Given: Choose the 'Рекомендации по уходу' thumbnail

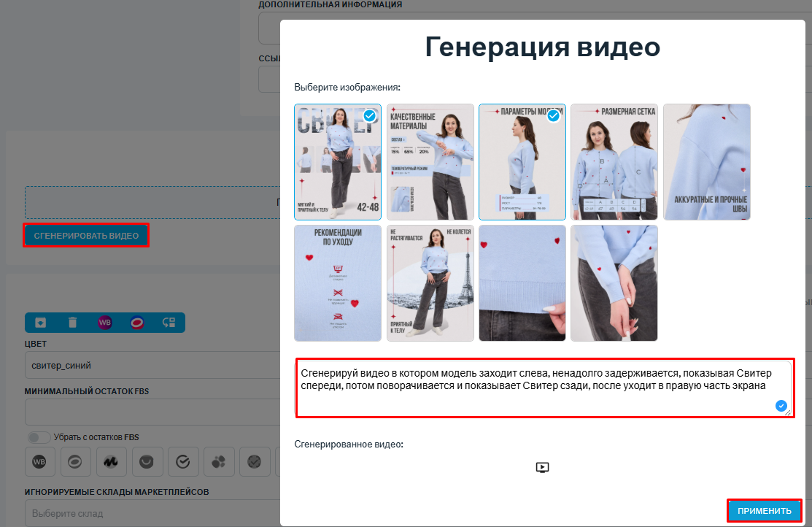Looking at the screenshot, I should [338, 283].
